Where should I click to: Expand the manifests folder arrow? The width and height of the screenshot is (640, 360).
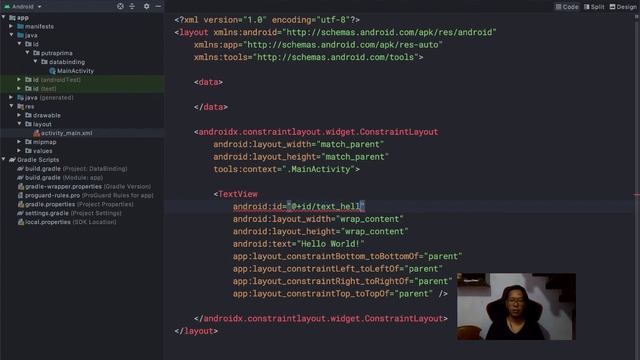(11, 26)
